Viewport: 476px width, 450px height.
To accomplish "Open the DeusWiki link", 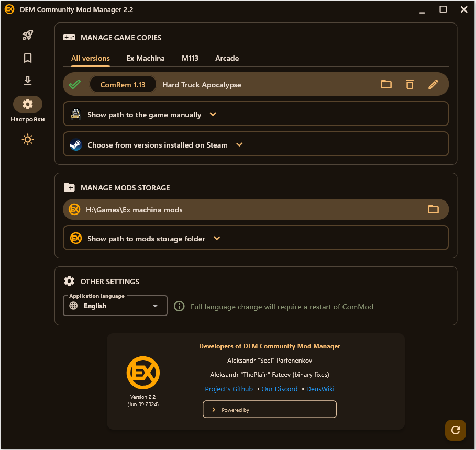I will 320,389.
